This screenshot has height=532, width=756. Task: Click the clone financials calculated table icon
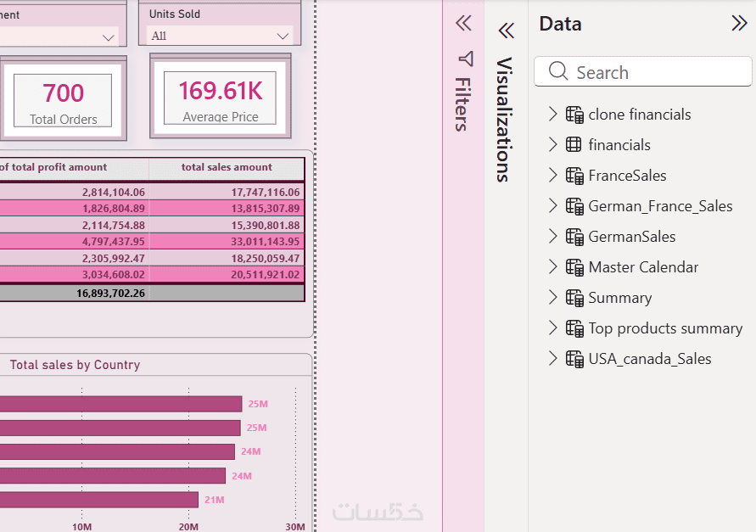coord(574,115)
